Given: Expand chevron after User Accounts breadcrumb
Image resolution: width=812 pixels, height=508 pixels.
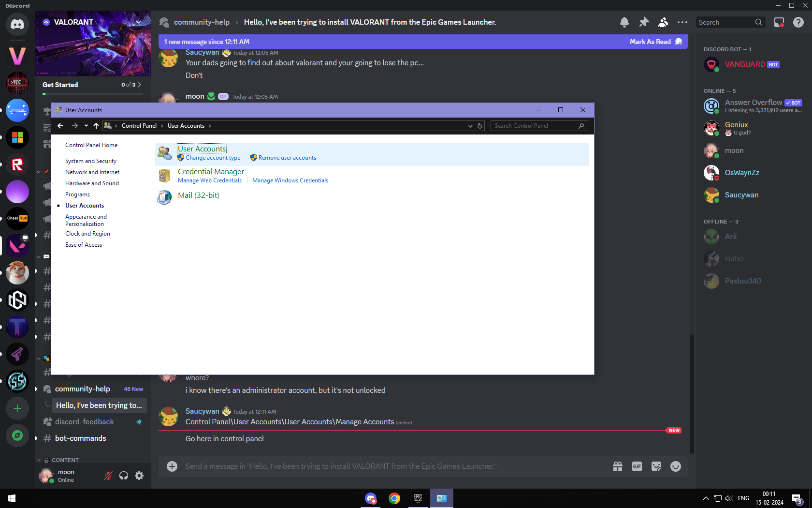Looking at the screenshot, I should [210, 126].
